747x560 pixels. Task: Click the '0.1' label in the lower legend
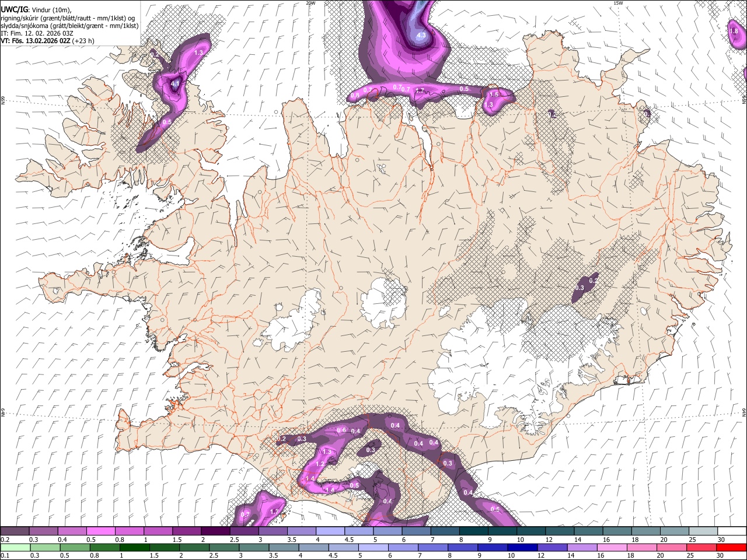coord(5,556)
